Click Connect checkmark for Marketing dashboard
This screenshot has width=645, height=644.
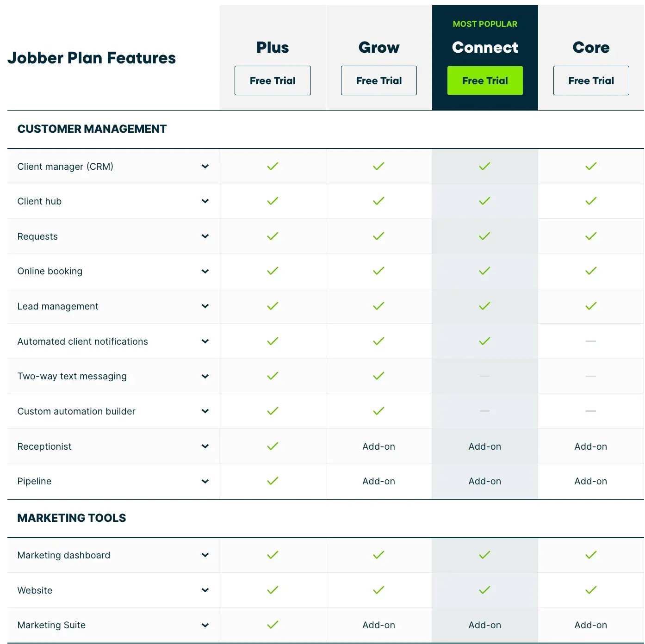484,555
